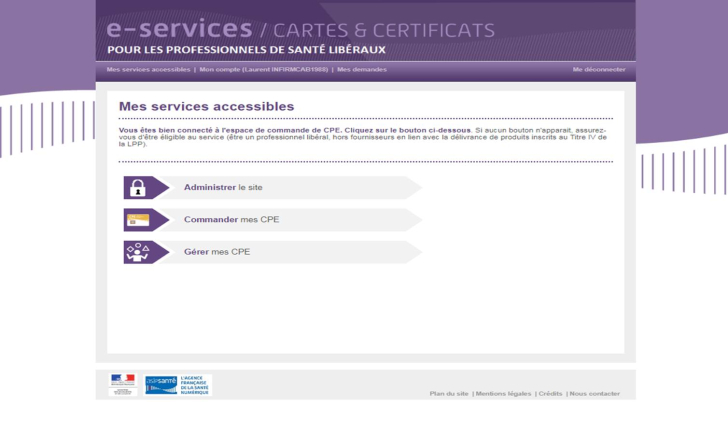The width and height of the screenshot is (728, 433).
Task: Select "Mes services accessibles" in navigation bar
Action: (x=148, y=70)
